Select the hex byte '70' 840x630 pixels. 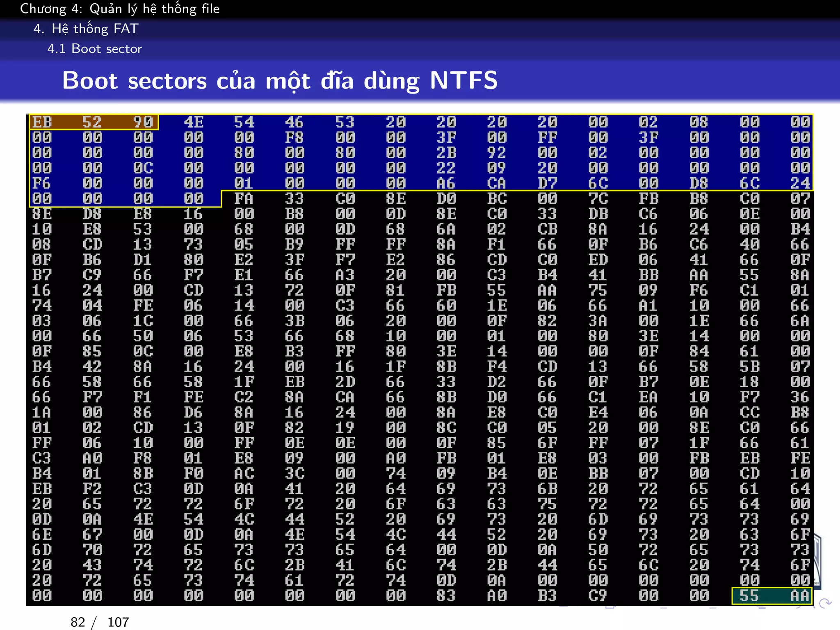92,550
